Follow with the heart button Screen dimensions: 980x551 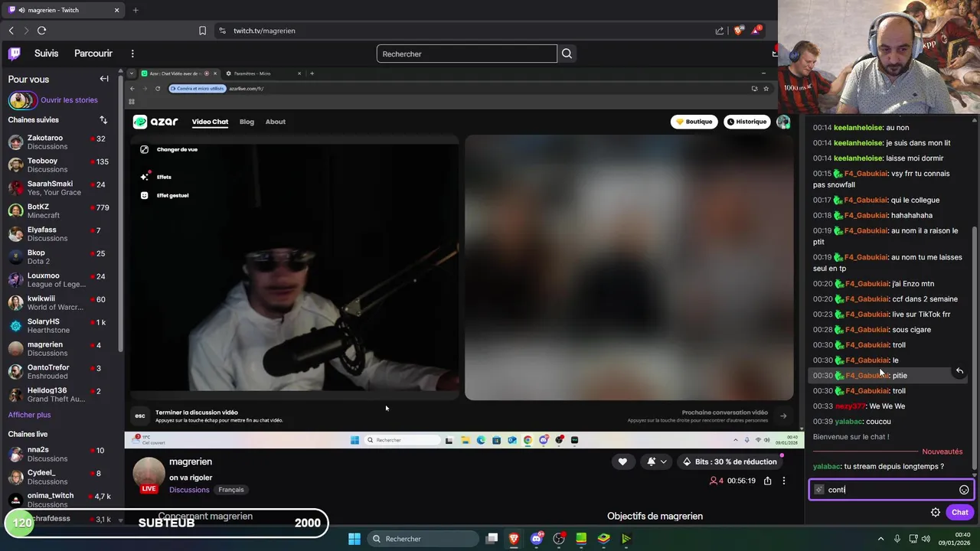pyautogui.click(x=622, y=461)
